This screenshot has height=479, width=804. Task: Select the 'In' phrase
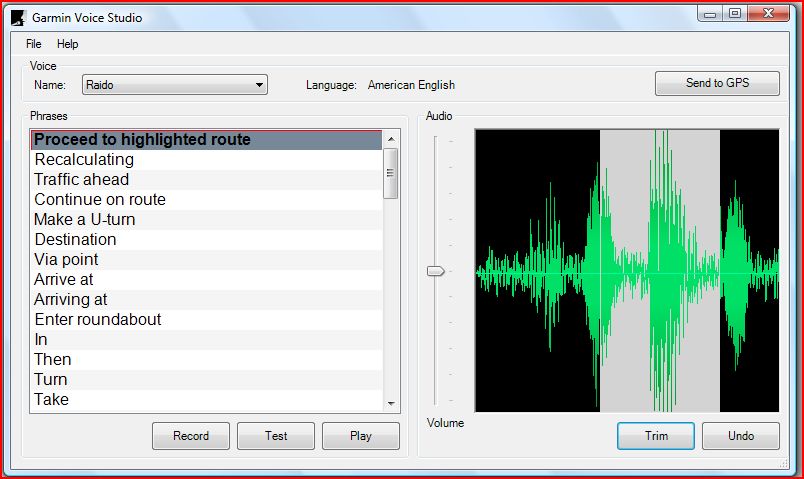(x=206, y=340)
